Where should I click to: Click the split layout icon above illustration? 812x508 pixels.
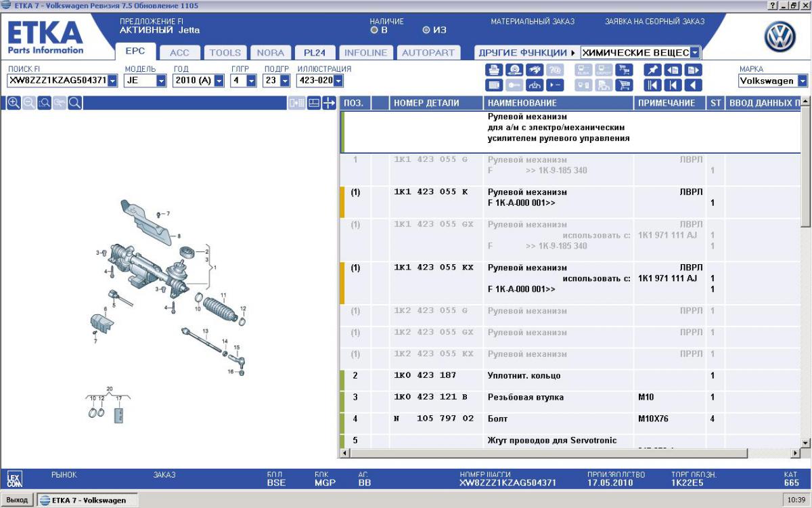tap(297, 103)
